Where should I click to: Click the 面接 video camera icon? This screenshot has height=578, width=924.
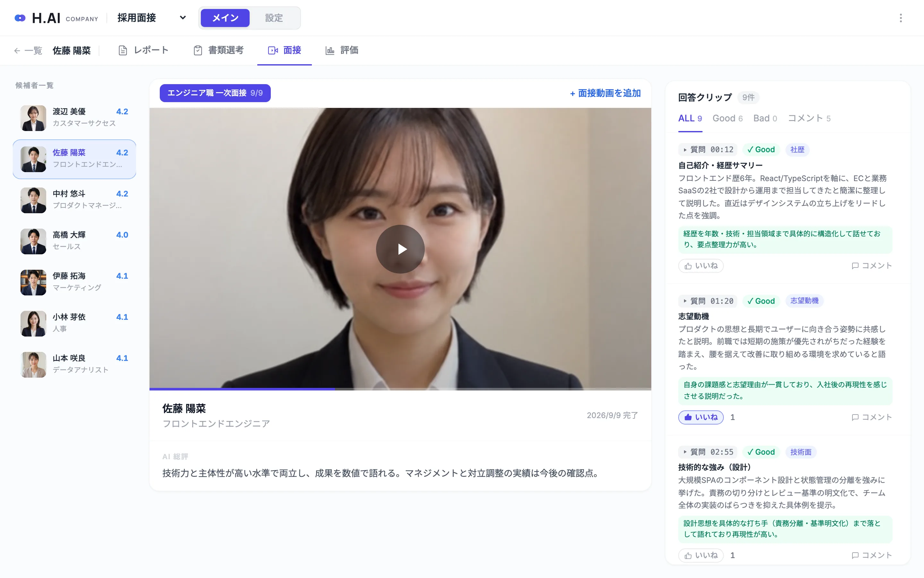point(273,50)
